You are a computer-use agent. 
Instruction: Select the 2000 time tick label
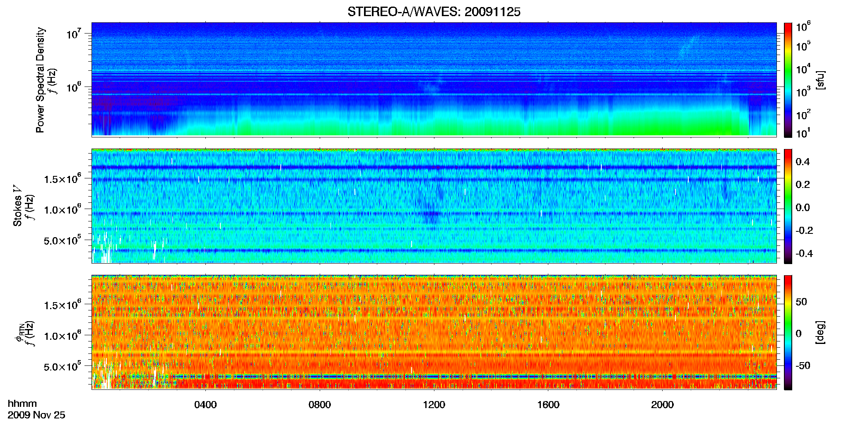pos(662,405)
